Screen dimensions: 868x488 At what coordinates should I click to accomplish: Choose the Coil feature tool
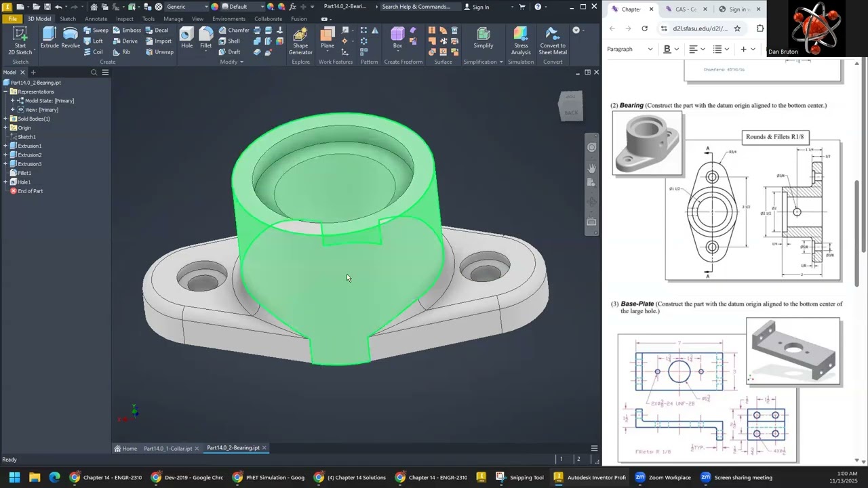point(94,52)
